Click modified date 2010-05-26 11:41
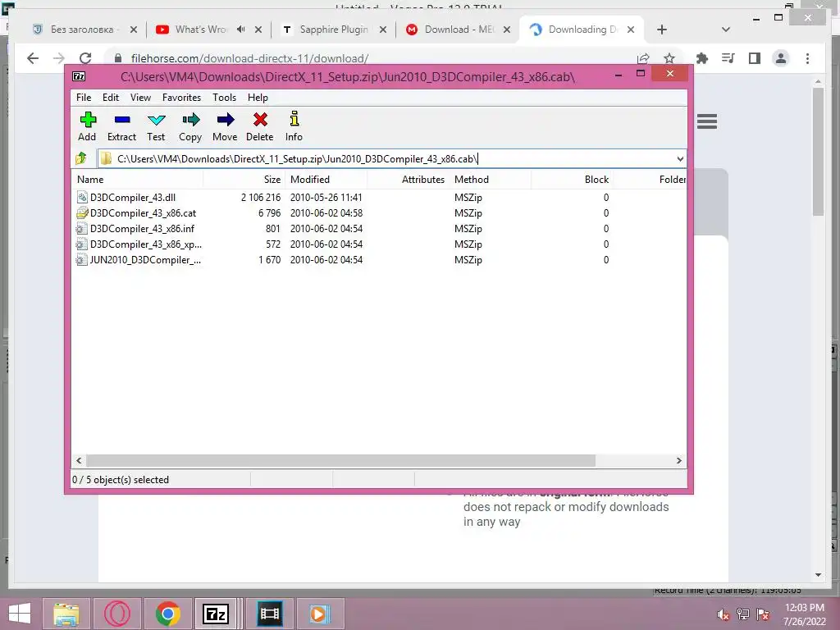840x630 pixels. pyautogui.click(x=326, y=198)
